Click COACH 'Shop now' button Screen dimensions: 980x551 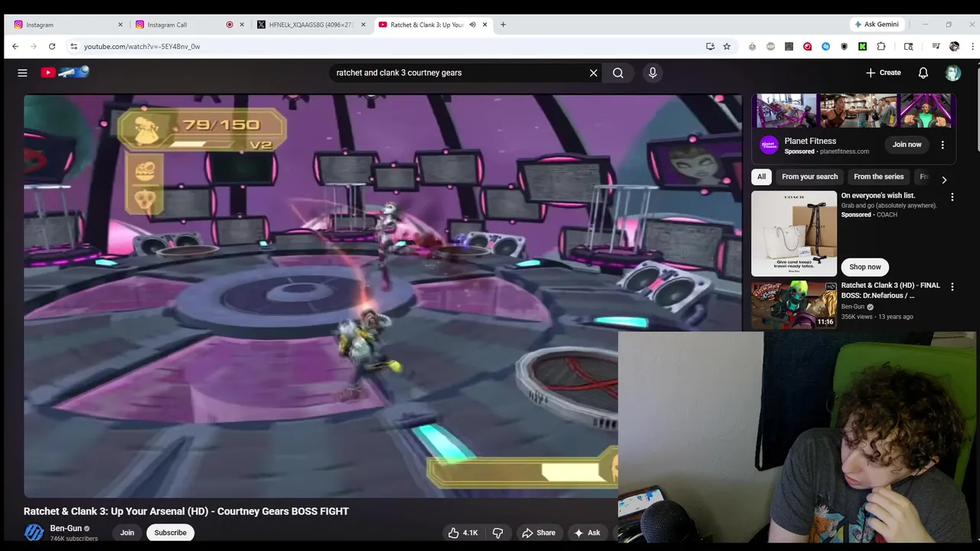(865, 266)
